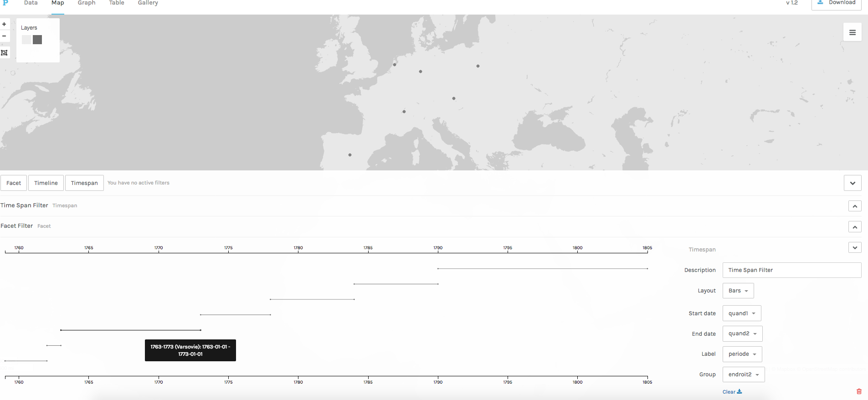Open the hamburger menu on the map

coord(852,32)
